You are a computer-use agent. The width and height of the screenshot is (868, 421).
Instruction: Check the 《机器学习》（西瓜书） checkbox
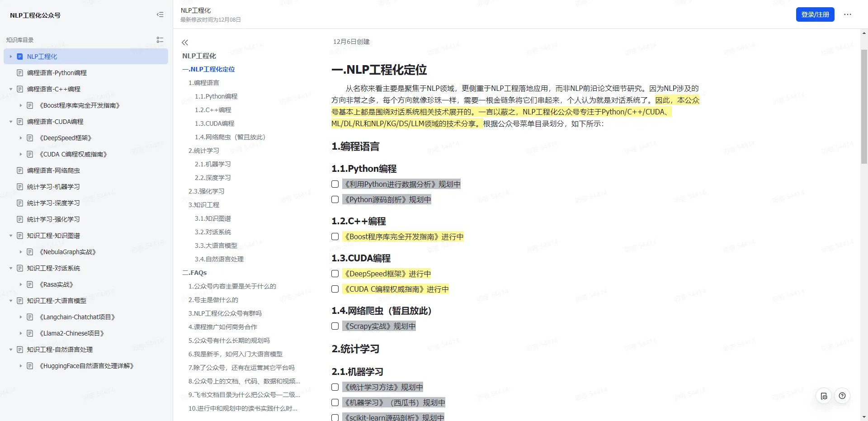click(335, 402)
